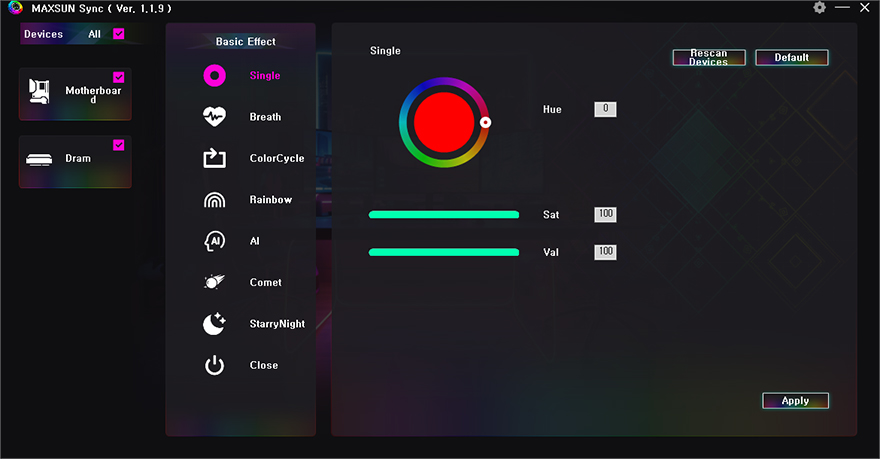Click the Sat slider bar
This screenshot has width=880, height=459.
tap(444, 214)
